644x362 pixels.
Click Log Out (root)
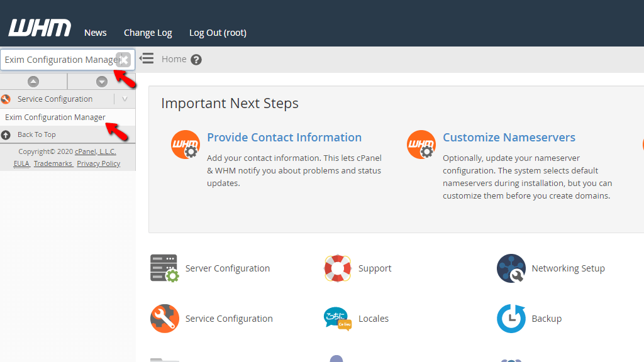(x=218, y=33)
